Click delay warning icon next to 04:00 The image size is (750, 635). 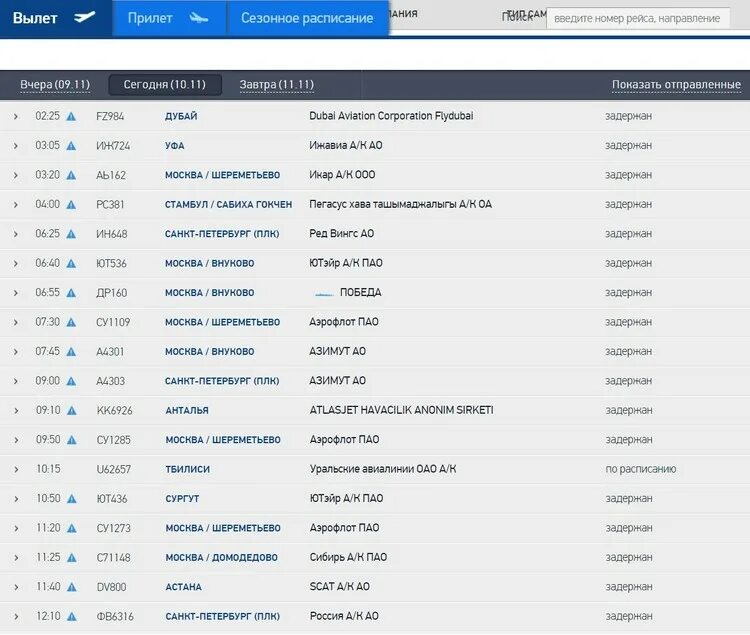71,205
